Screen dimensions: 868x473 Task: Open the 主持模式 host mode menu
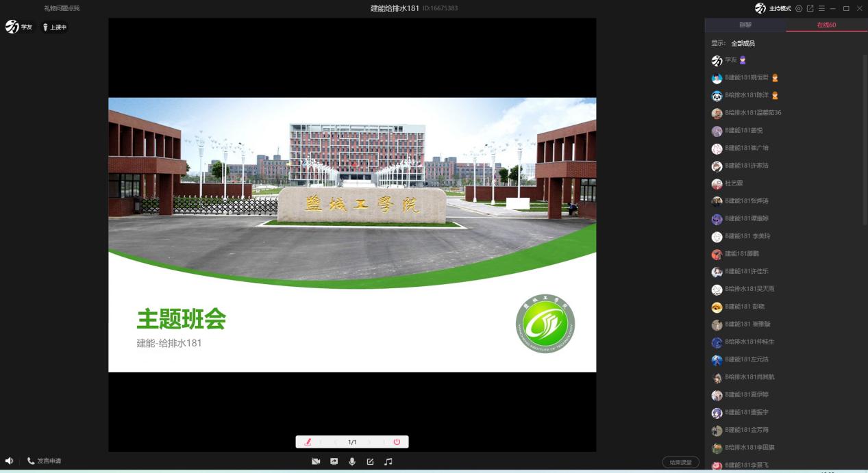(773, 8)
